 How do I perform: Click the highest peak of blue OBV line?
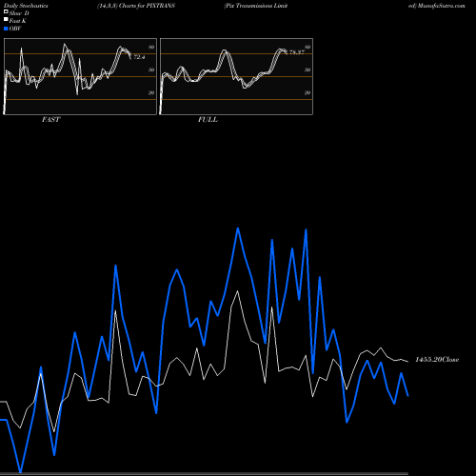[238, 228]
